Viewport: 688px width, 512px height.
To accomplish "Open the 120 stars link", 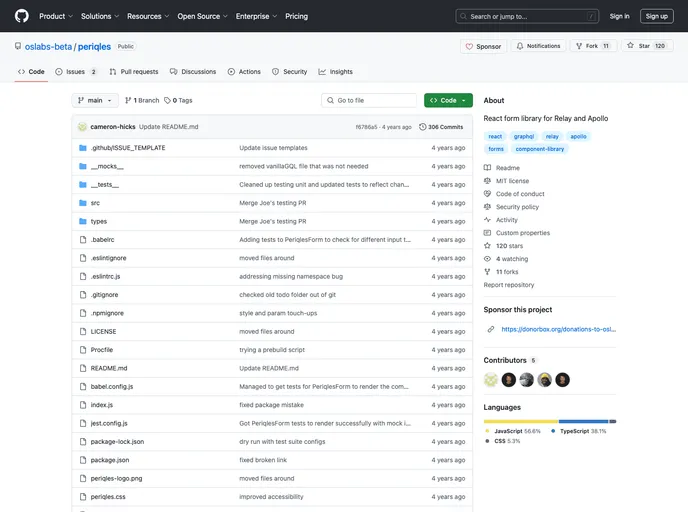I will [509, 246].
